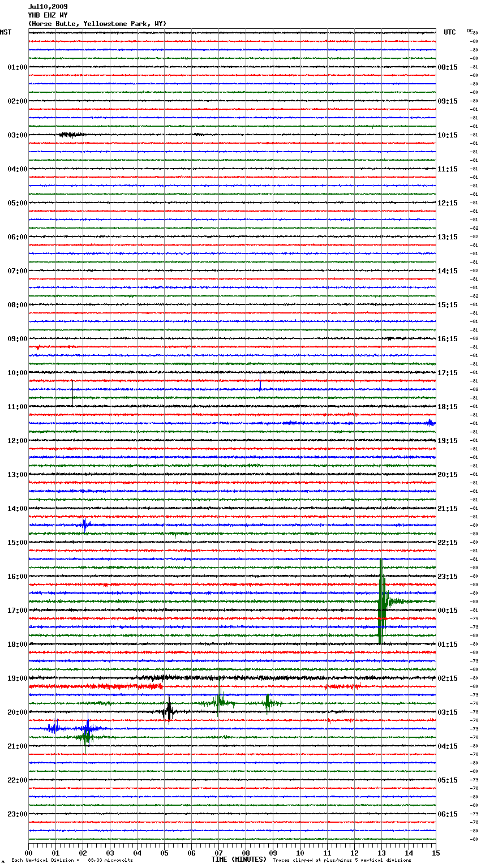Click the Horse Butte, Yellowstone Park location title
Screen dimensions: 481x868
pyautogui.click(x=97, y=24)
